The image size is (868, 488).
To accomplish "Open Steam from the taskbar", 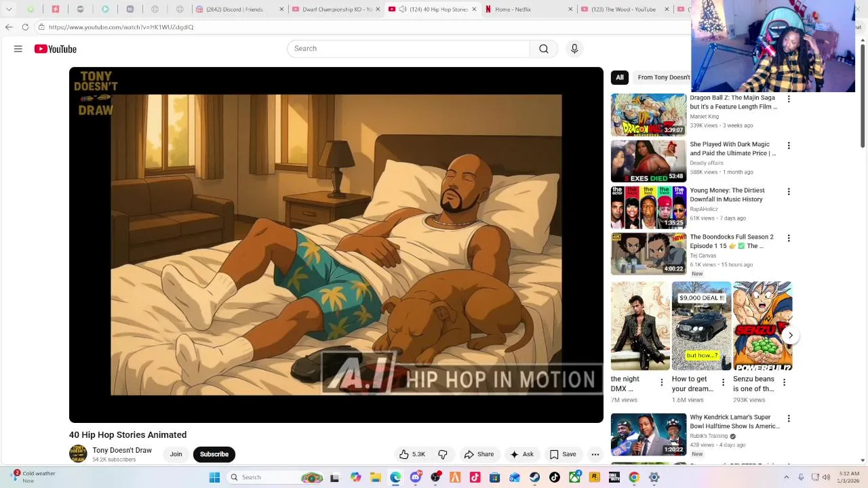I will pyautogui.click(x=535, y=477).
